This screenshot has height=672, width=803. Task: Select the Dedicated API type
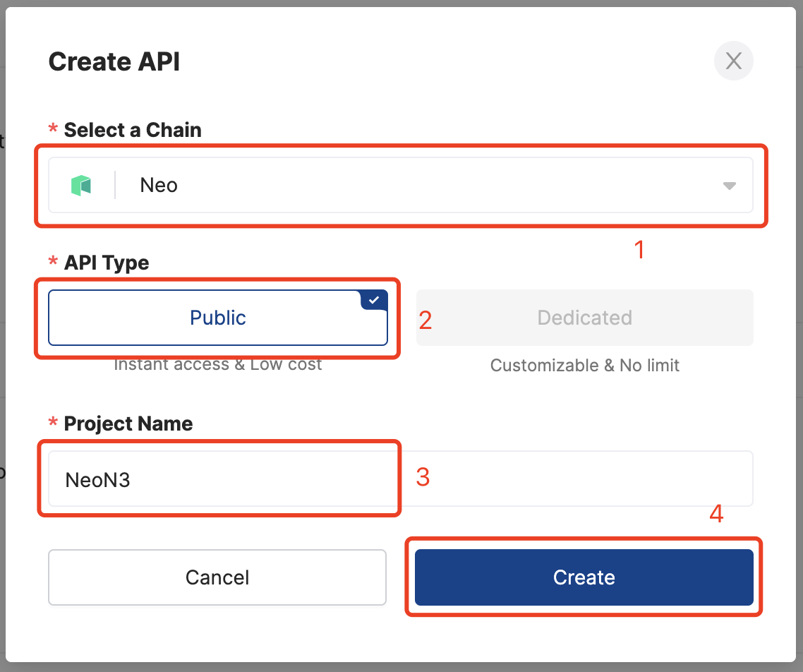click(584, 318)
